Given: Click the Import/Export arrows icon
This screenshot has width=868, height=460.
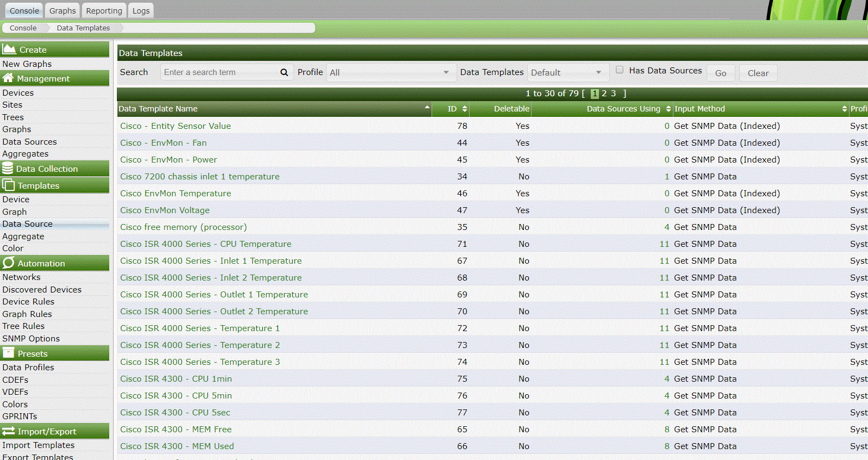Looking at the screenshot, I should (x=8, y=431).
